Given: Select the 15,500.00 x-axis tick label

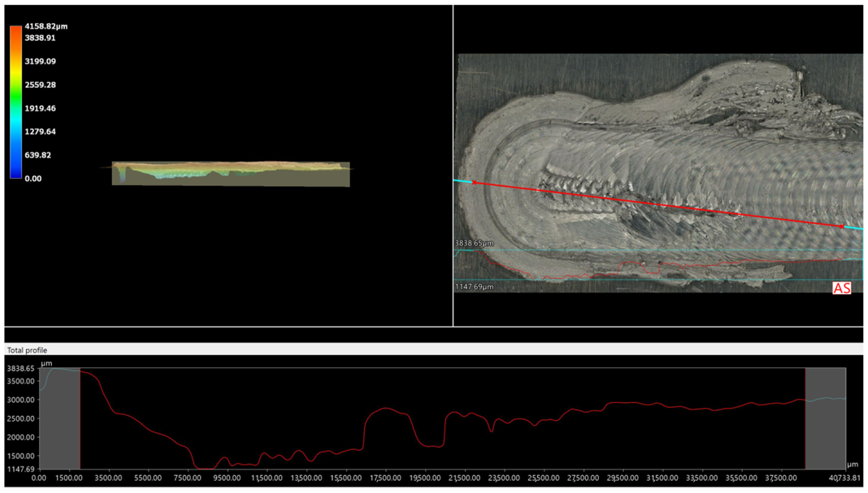Looking at the screenshot, I should 346,478.
